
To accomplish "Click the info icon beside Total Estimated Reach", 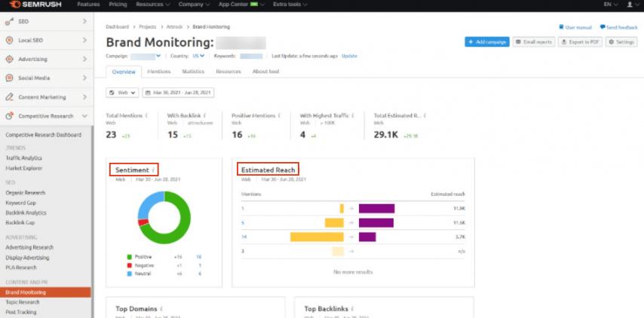I will tap(425, 116).
